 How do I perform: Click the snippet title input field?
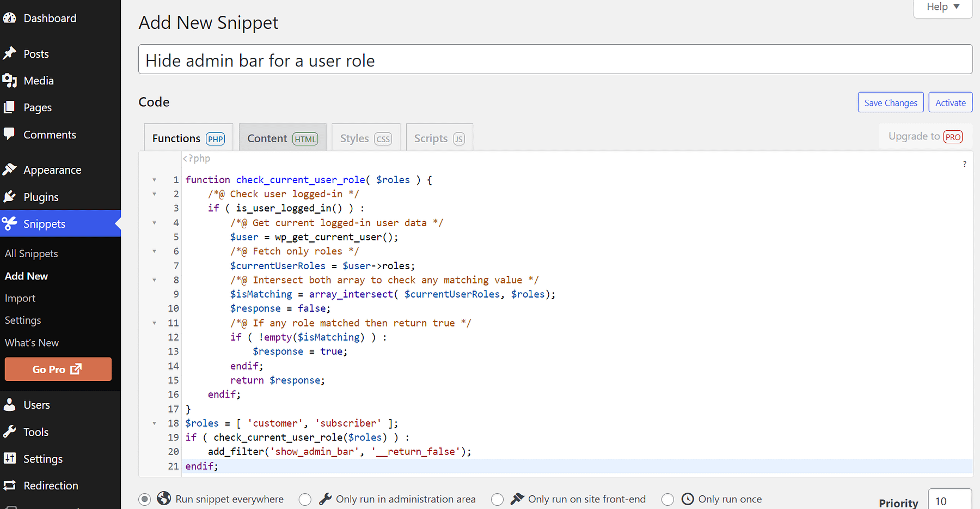(555, 60)
